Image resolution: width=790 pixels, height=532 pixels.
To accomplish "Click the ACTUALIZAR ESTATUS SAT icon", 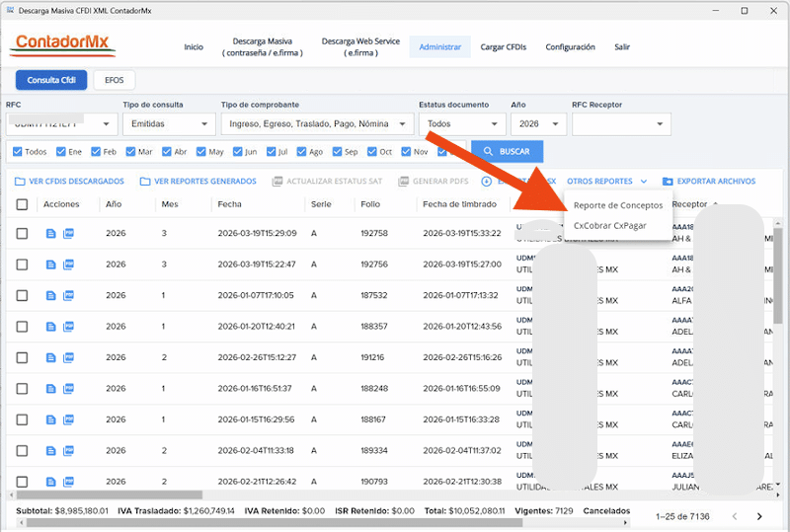I will (277, 182).
